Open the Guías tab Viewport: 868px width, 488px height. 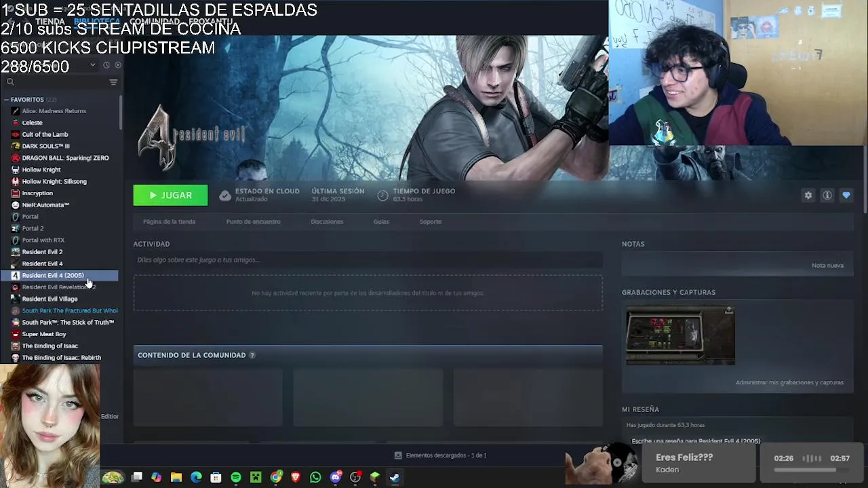381,222
